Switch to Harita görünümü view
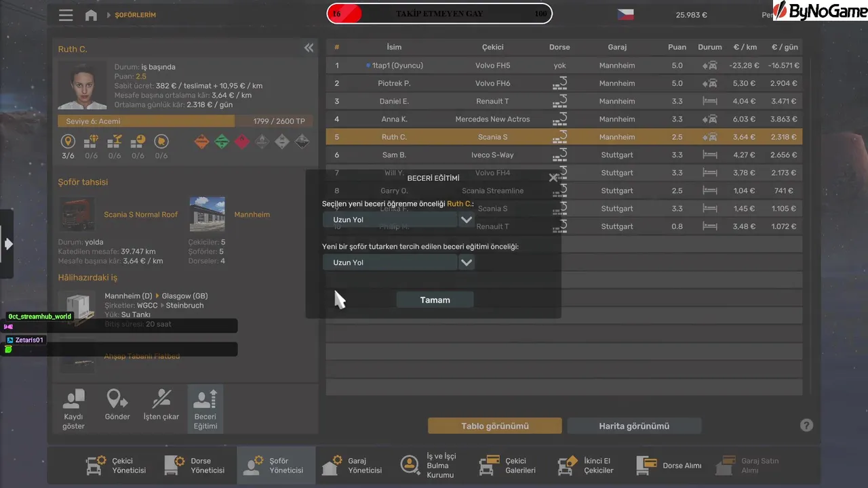This screenshot has height=488, width=868. 634,426
